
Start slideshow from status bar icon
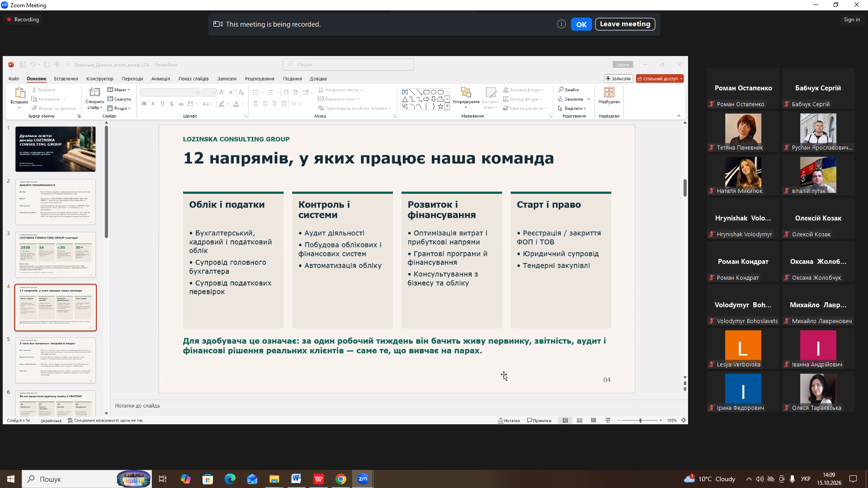608,420
